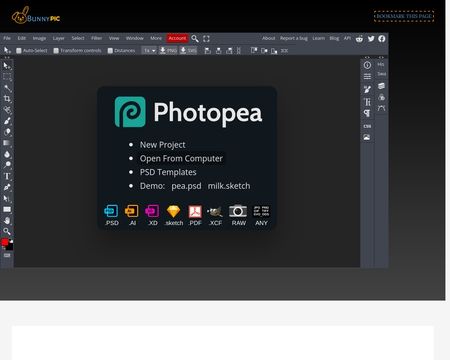Select the Rectangle shape tool
This screenshot has height=360, width=450.
click(7, 209)
